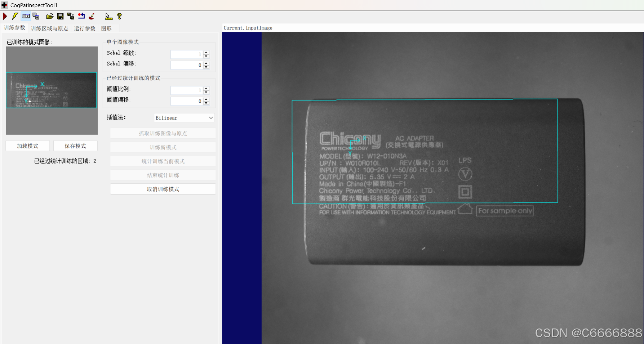
Task: Click the 已训练的模式图像 label
Action: (x=29, y=42)
